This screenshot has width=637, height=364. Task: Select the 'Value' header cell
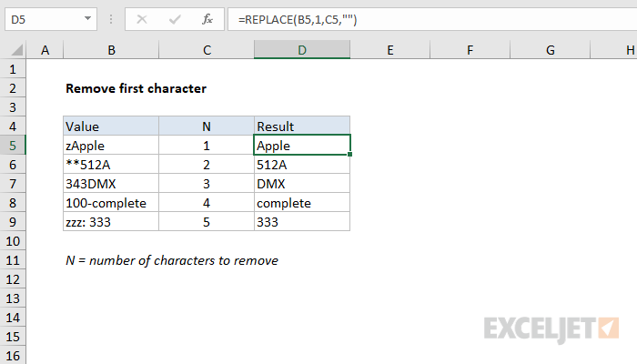[x=111, y=126]
